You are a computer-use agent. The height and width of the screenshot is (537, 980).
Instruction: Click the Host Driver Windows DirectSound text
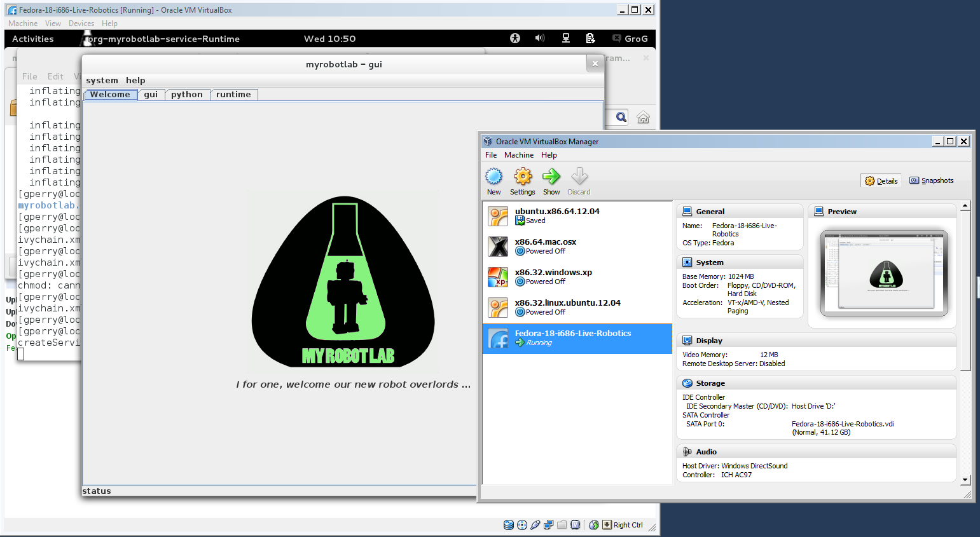click(x=735, y=466)
